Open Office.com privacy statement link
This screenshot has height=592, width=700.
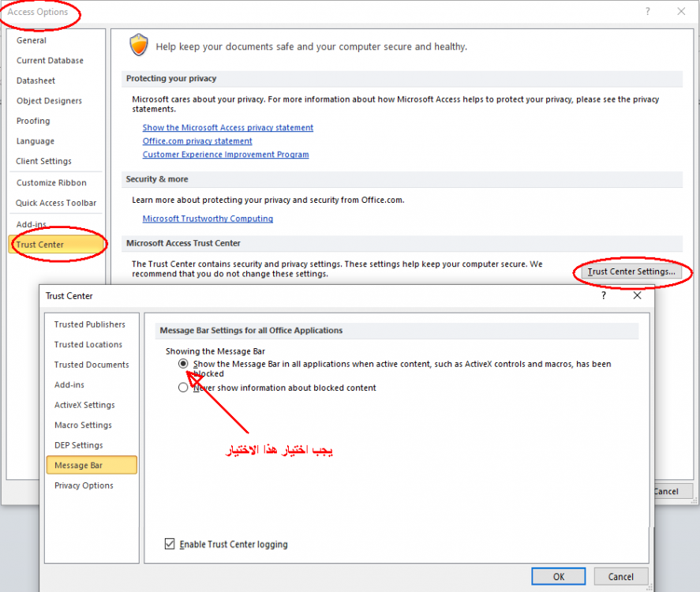pyautogui.click(x=197, y=141)
